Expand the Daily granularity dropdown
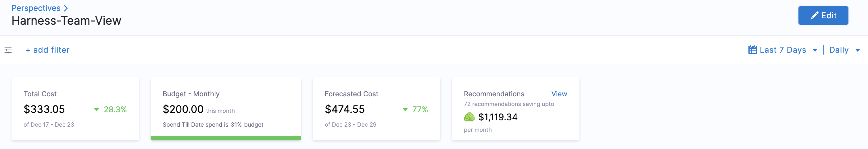This screenshot has width=868, height=149. (x=844, y=50)
